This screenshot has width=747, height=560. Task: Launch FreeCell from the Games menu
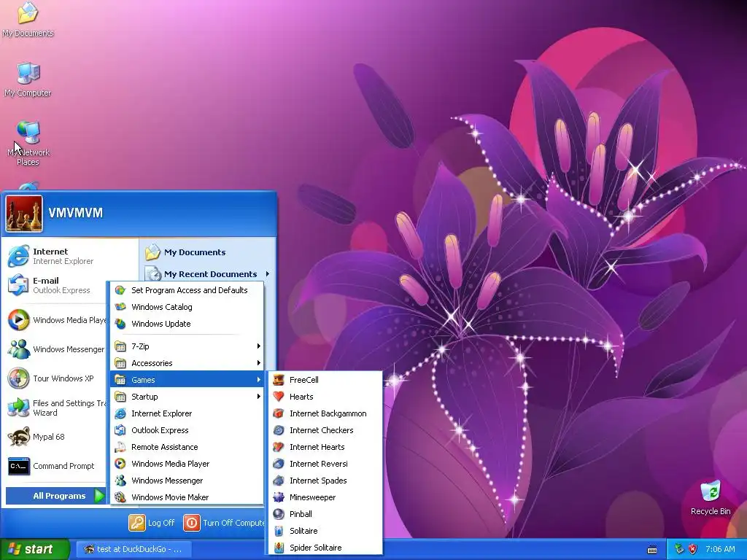pyautogui.click(x=325, y=379)
